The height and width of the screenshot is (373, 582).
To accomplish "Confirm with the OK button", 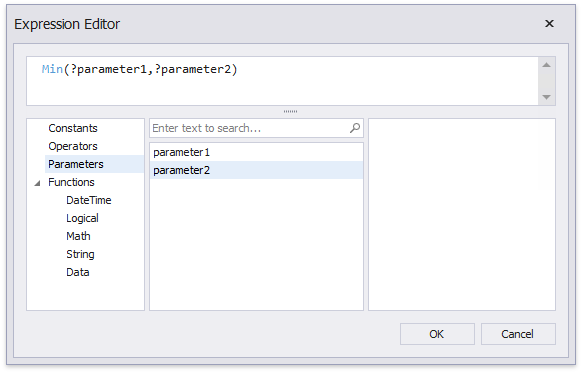I will coord(437,334).
